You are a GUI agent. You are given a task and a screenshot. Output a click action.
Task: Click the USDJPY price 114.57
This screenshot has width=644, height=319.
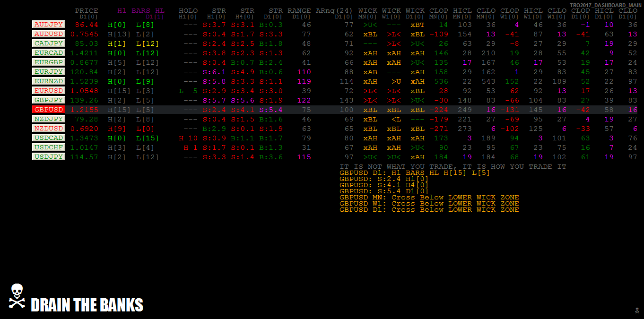(x=84, y=157)
